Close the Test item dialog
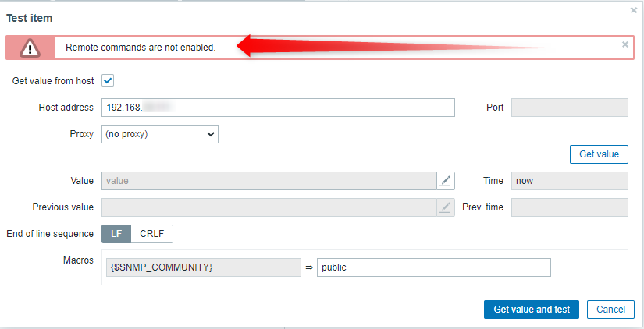The width and height of the screenshot is (644, 329). tap(632, 10)
